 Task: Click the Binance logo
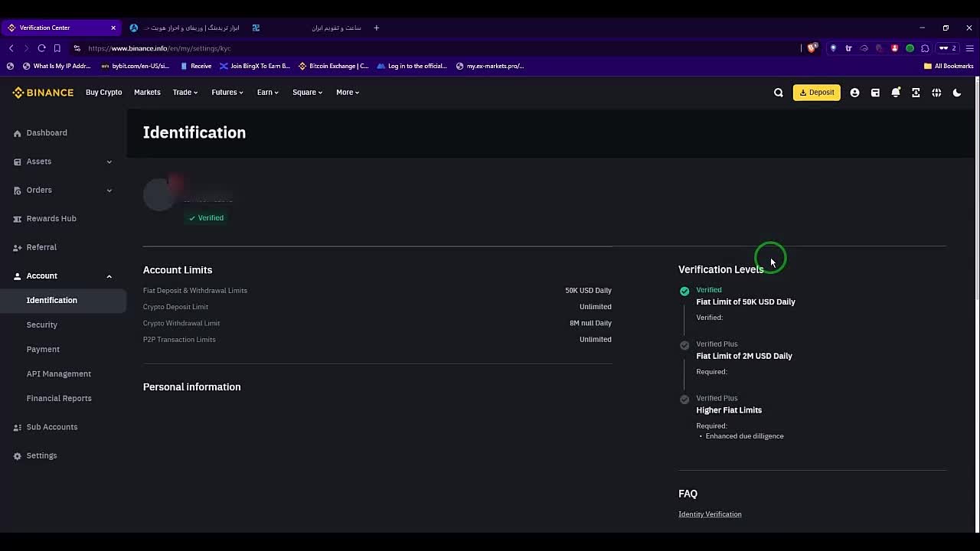pyautogui.click(x=43, y=93)
